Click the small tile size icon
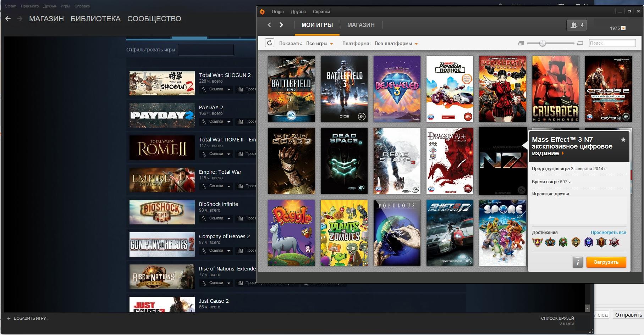Image resolution: width=644 pixels, height=335 pixels. click(x=521, y=43)
